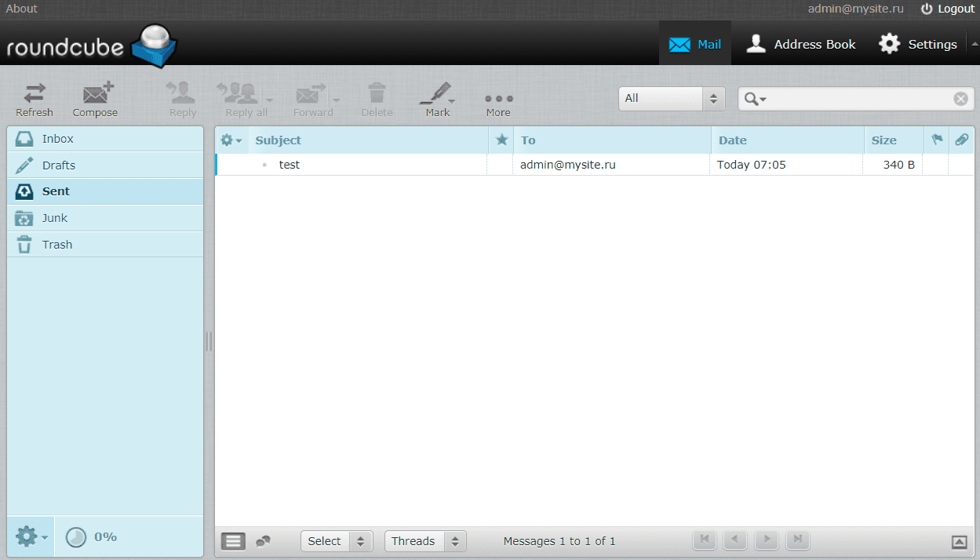The width and height of the screenshot is (980, 560).
Task: Open Reply all options arrow
Action: 269,100
